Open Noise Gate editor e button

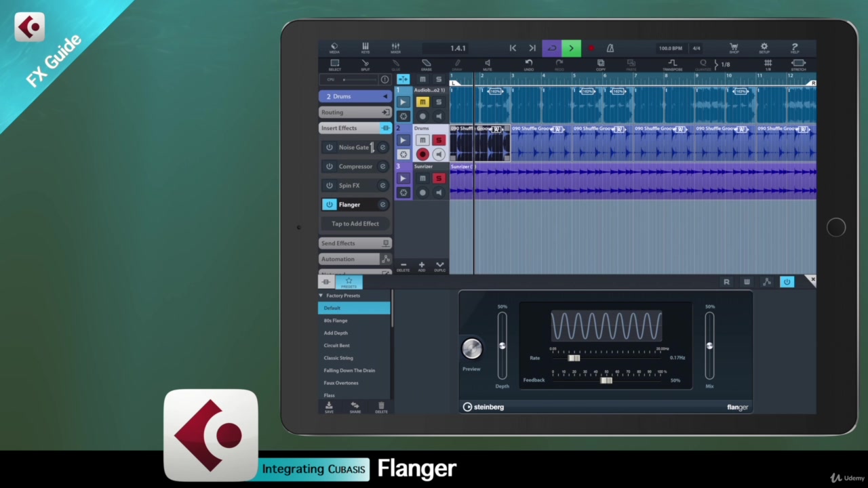click(382, 147)
